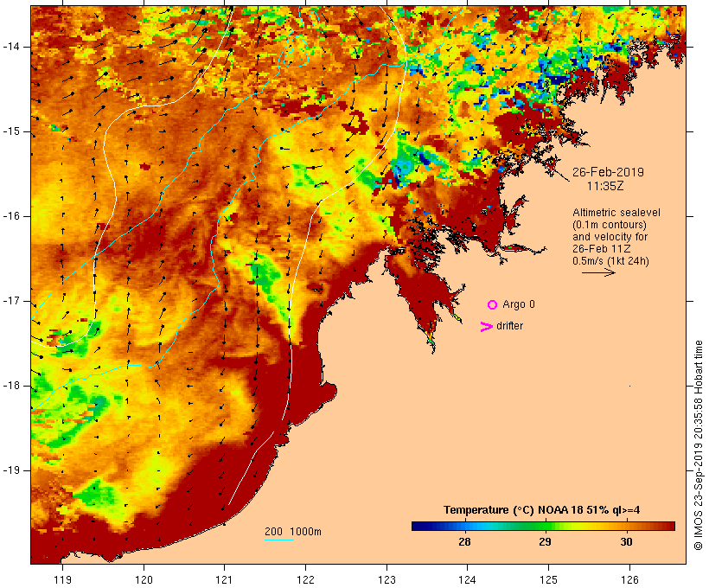The width and height of the screenshot is (709, 588).
Task: Click the temperature color bar
Action: tap(543, 526)
